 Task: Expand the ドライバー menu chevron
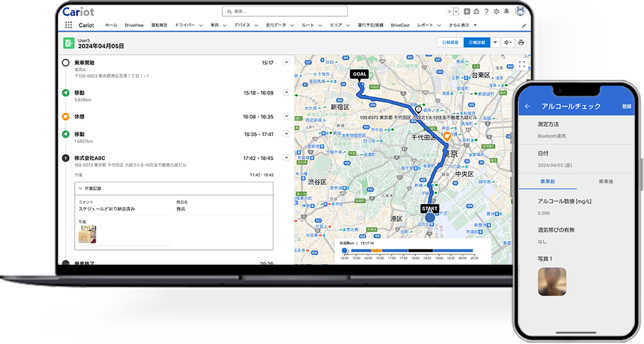click(x=200, y=26)
